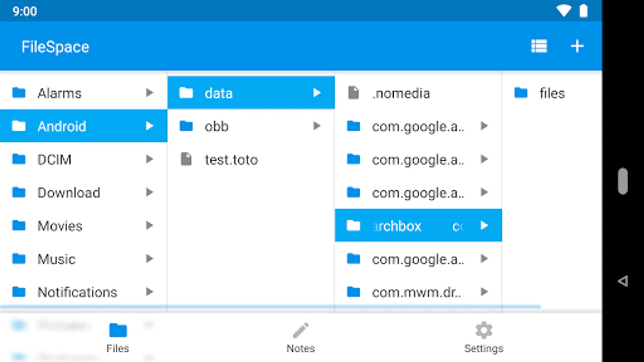Select the Download folder

click(84, 192)
